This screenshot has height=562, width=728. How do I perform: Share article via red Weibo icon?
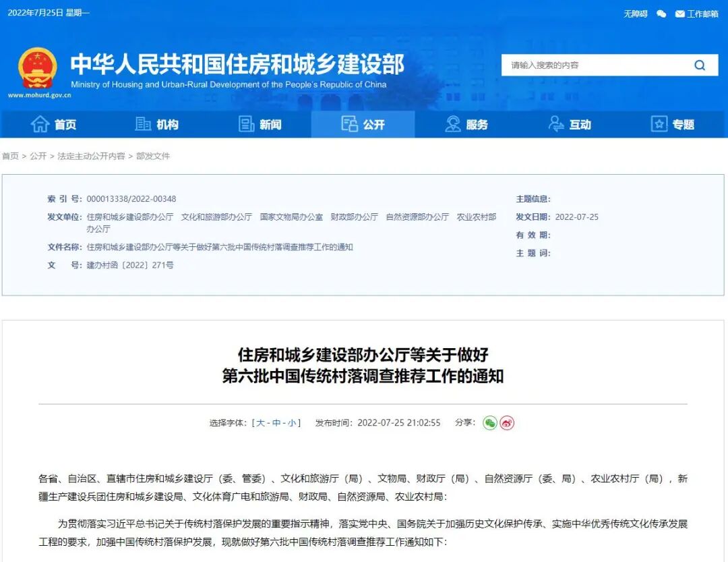[x=507, y=423]
